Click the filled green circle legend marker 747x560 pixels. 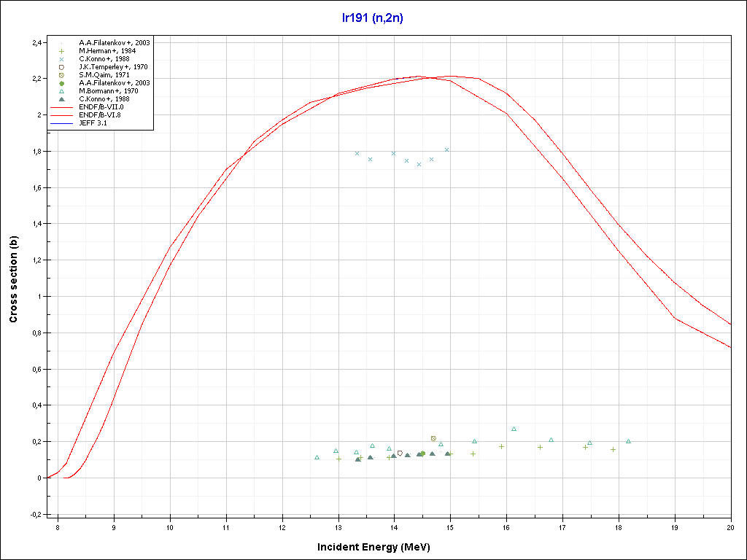click(x=62, y=83)
